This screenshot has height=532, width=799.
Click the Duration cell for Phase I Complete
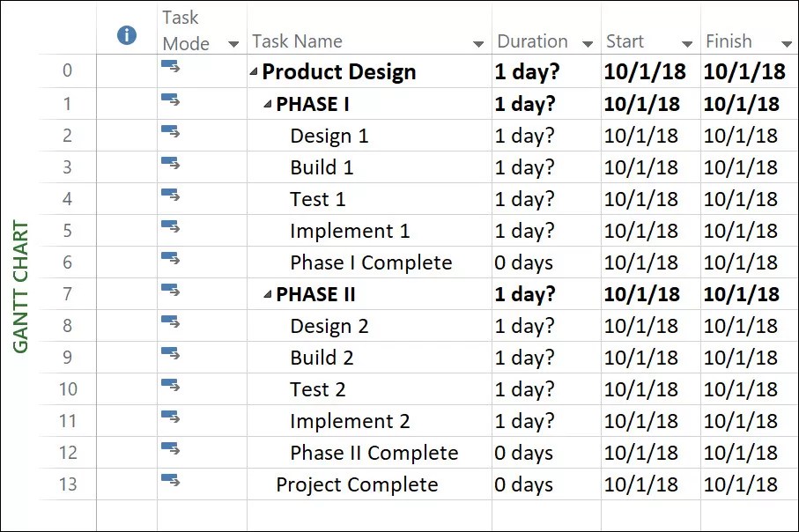coord(524,262)
